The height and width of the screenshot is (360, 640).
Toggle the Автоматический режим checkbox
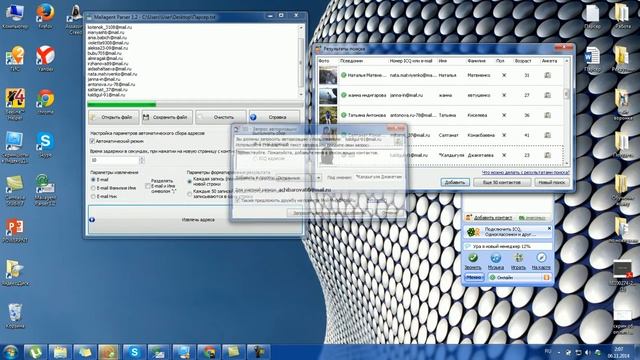point(93,141)
